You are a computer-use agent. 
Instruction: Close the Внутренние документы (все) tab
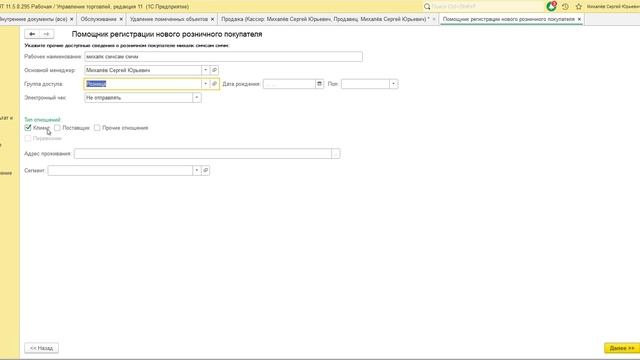[x=71, y=19]
